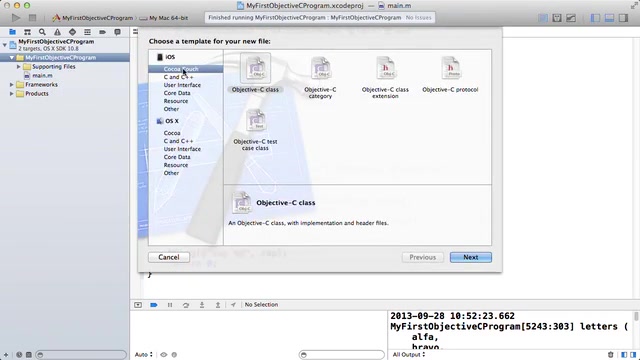Image resolution: width=640 pixels, height=360 pixels.
Task: Select Cocoa Touch under iOS
Action: [x=185, y=69]
